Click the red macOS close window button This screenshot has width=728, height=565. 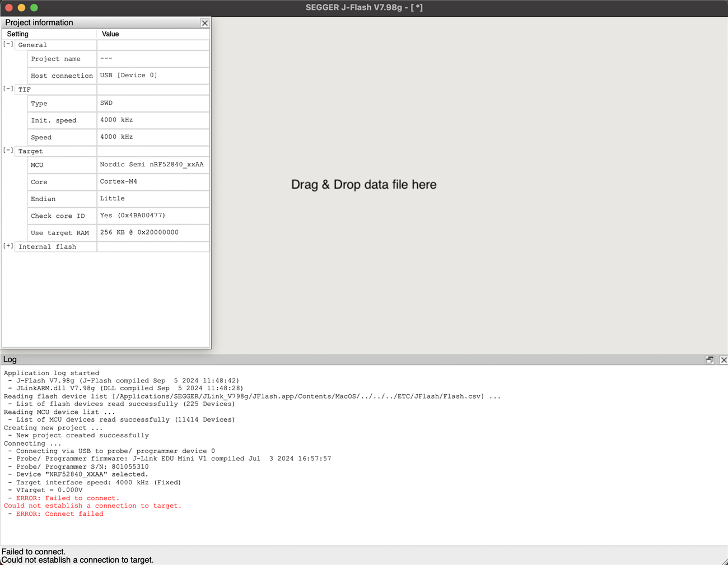pos(9,8)
